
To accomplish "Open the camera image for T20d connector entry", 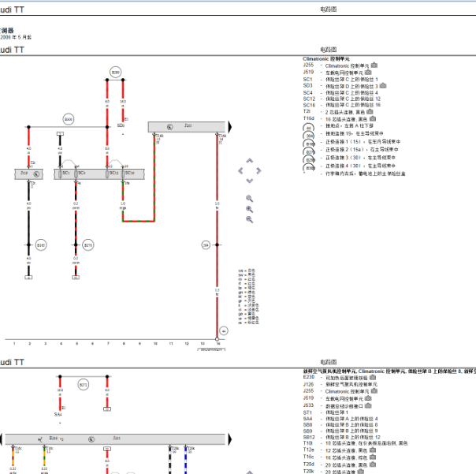I will pos(373,465).
